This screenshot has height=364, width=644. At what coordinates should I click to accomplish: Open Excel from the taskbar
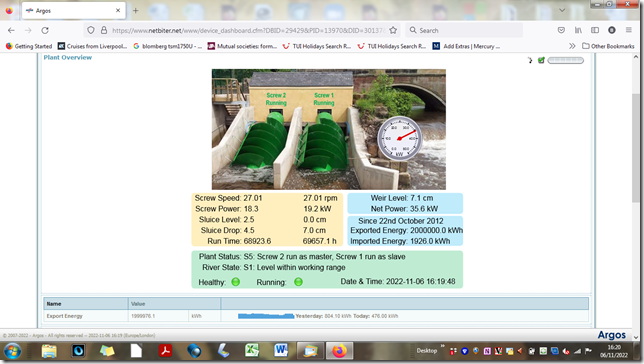(252, 351)
